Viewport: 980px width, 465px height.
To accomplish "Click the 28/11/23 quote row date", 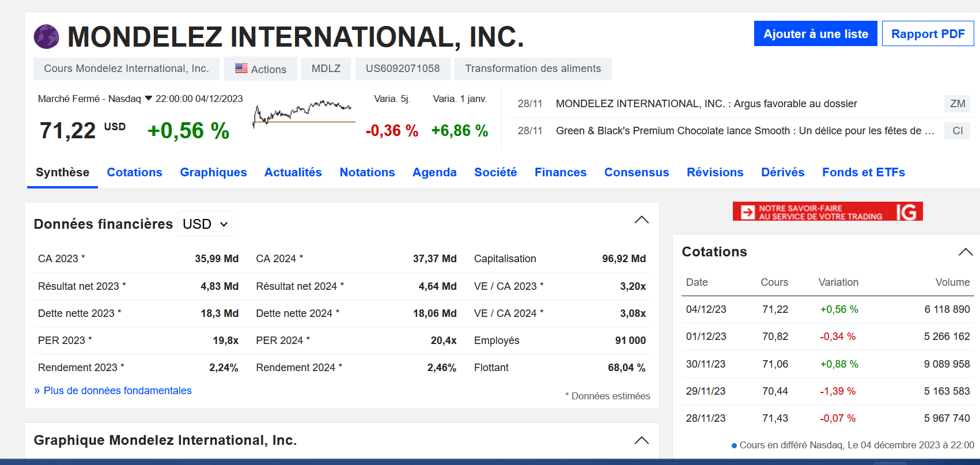I will 706,418.
